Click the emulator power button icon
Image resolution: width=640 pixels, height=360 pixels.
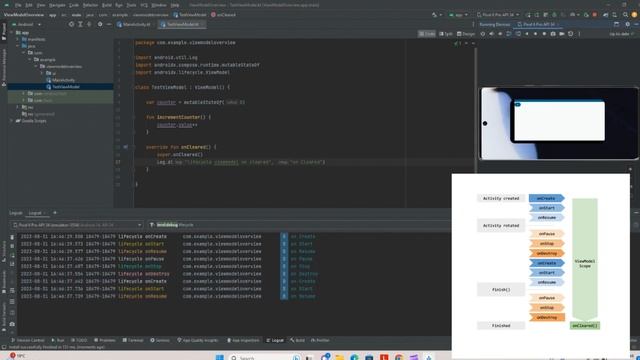tap(482, 34)
